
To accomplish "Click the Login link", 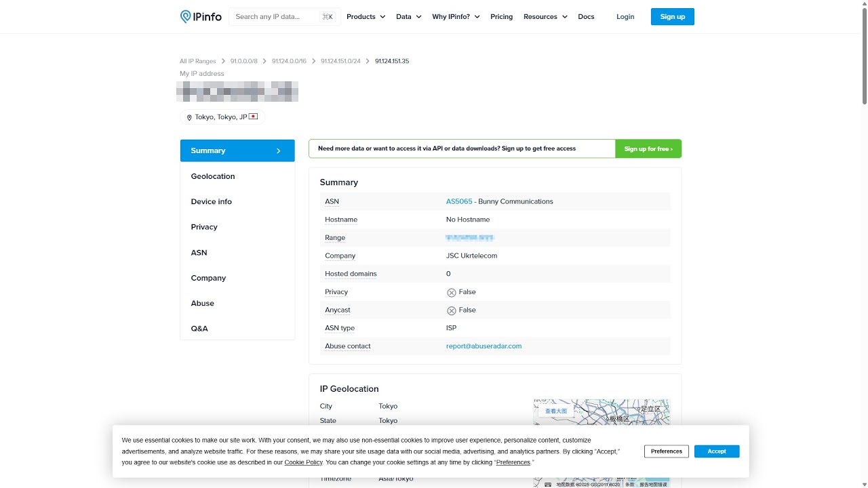I will (625, 17).
